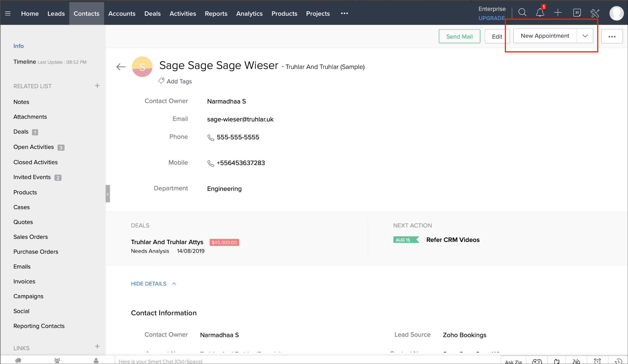This screenshot has height=364, width=628.
Task: Collapse the left sidebar panel handle
Action: click(x=108, y=194)
